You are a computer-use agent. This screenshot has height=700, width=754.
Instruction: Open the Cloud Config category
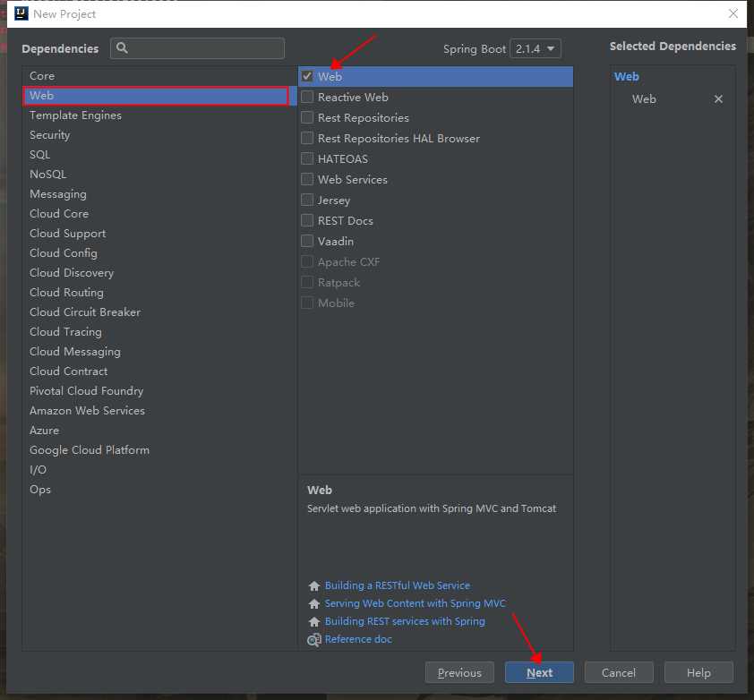click(159, 253)
